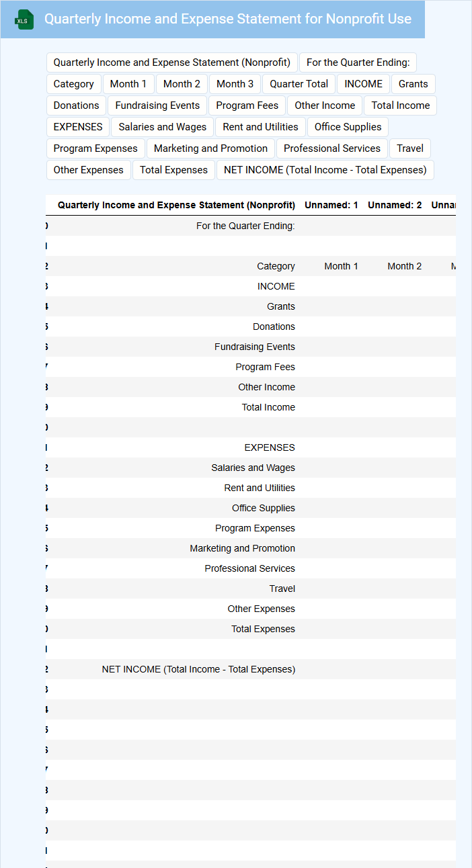Click the Professional Services tag
Viewport: 472px width, 868px height.
pyautogui.click(x=332, y=148)
